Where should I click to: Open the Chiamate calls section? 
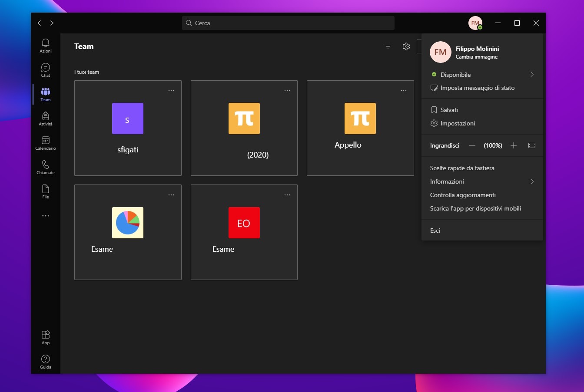tap(46, 167)
